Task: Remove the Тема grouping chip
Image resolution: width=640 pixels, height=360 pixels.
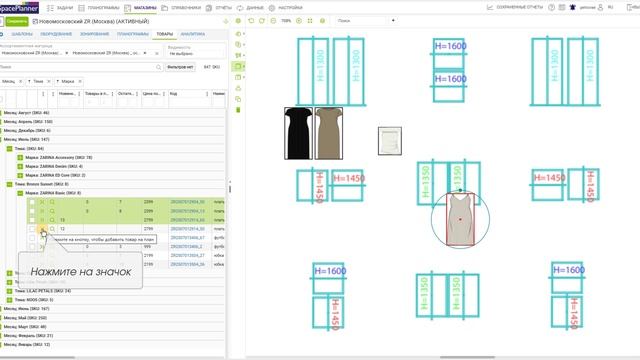Action: pyautogui.click(x=49, y=82)
